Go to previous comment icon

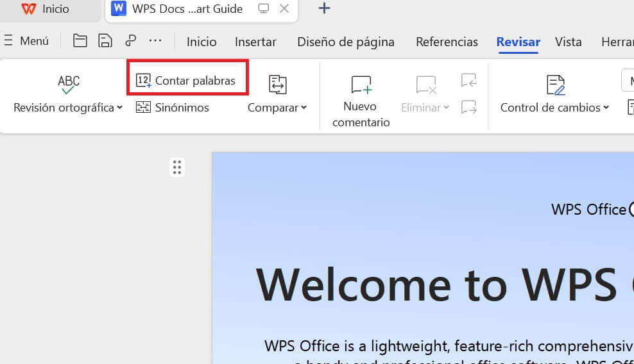coord(469,80)
